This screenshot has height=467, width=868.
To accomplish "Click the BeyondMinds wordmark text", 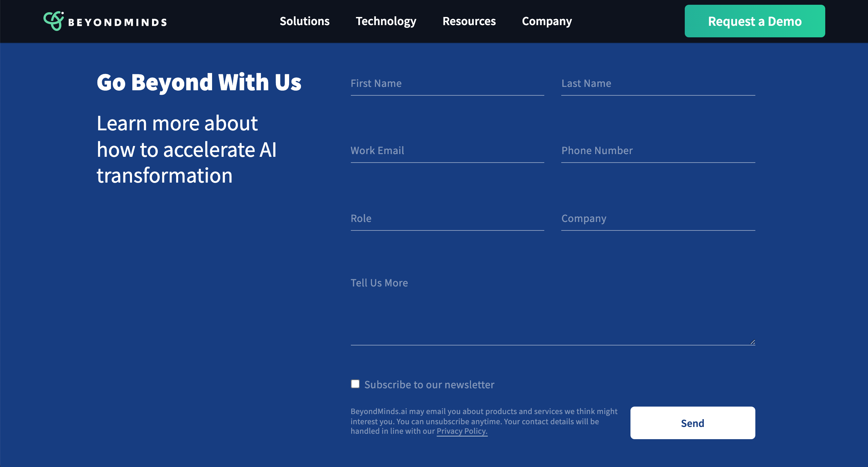I will [x=117, y=22].
